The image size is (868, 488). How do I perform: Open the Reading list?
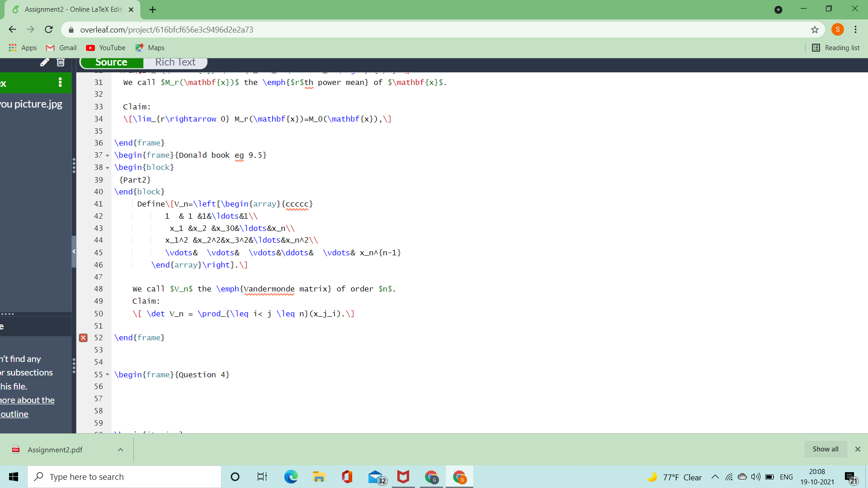point(836,48)
